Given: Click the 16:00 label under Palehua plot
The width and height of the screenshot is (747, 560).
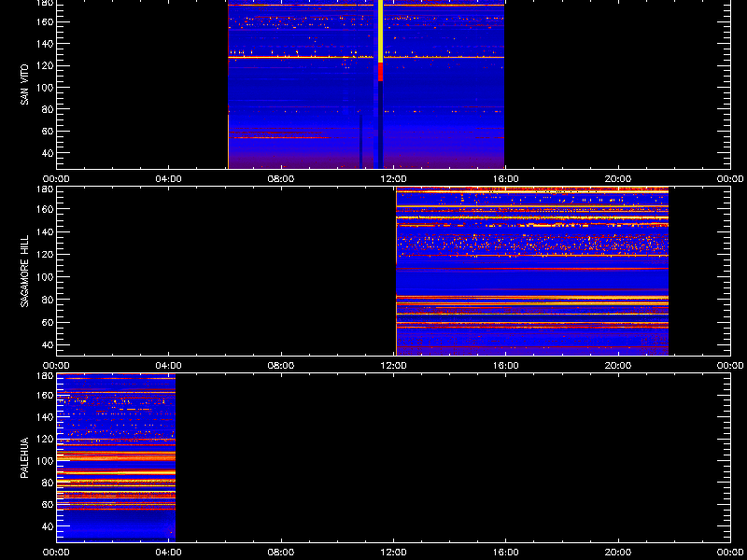Looking at the screenshot, I should (x=506, y=553).
